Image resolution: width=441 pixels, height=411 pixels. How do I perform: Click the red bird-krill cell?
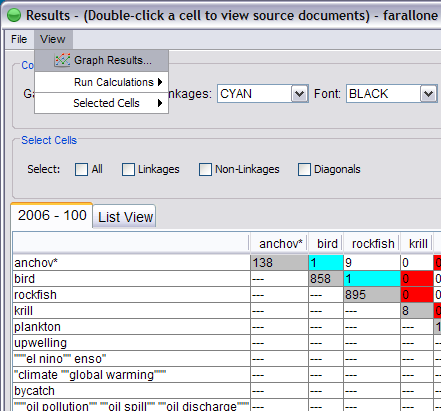(417, 279)
